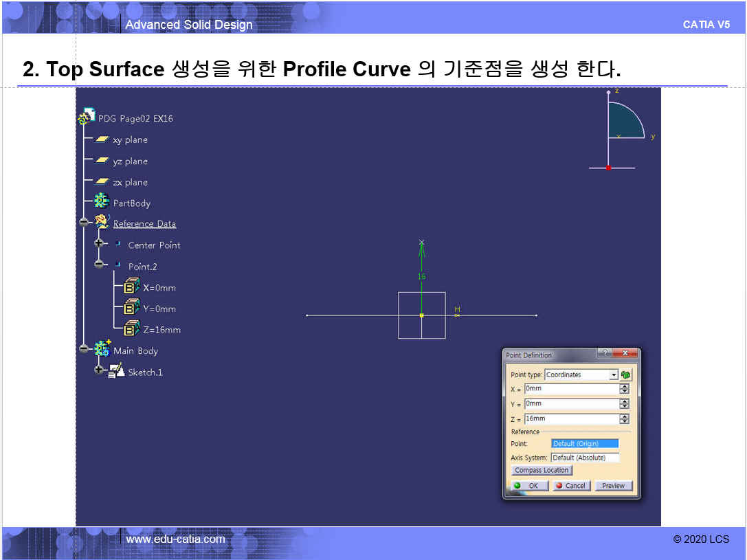The image size is (747, 560).
Task: Select the yz plane label
Action: pos(130,161)
